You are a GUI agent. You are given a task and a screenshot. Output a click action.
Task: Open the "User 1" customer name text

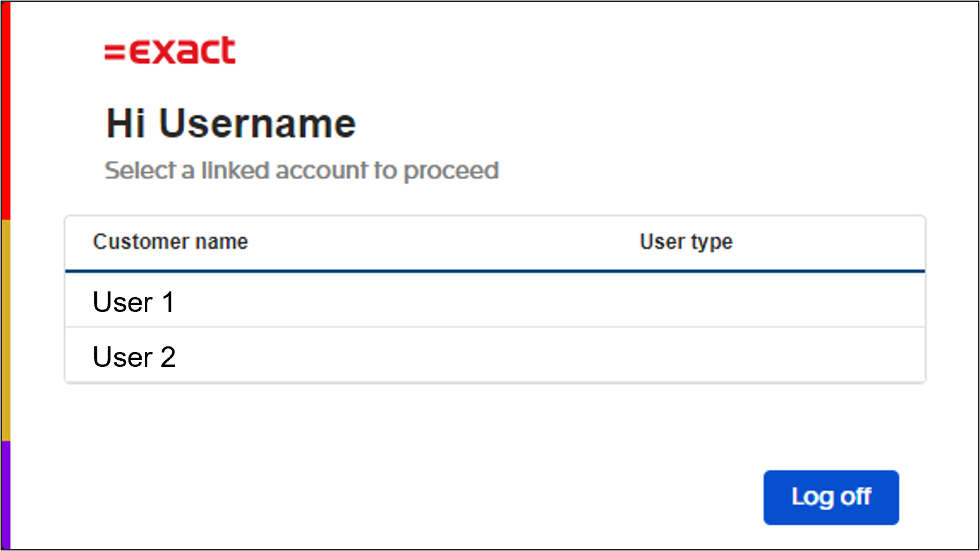tap(134, 302)
